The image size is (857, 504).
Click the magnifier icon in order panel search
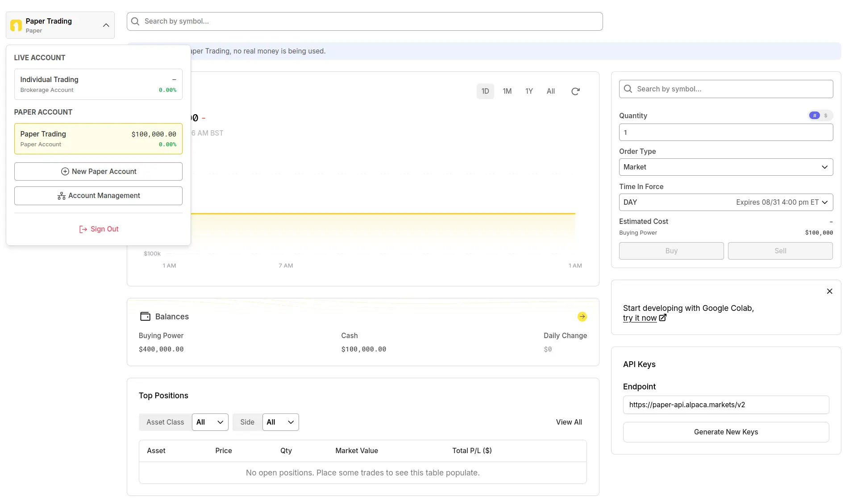click(628, 89)
